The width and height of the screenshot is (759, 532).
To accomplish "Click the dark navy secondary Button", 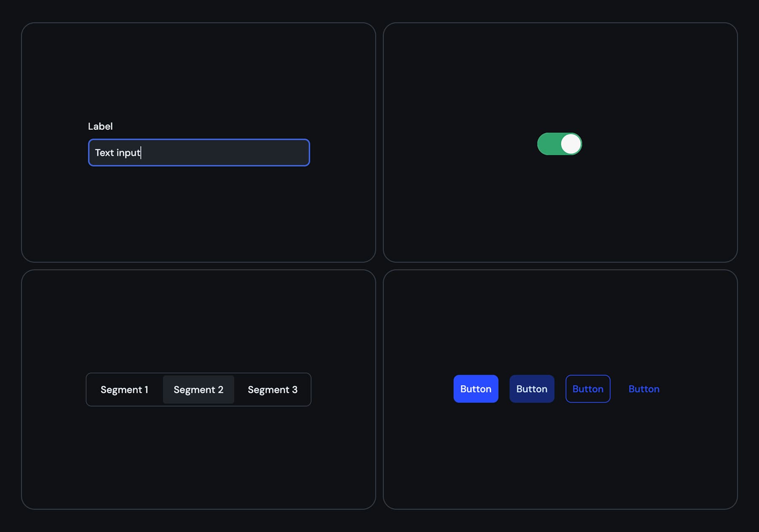I will click(531, 388).
